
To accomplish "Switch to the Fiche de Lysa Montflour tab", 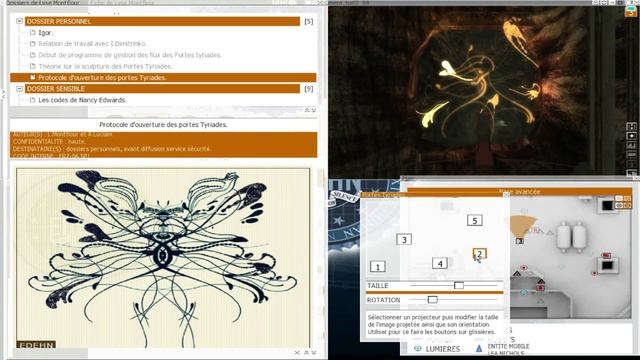I will pos(122,2).
